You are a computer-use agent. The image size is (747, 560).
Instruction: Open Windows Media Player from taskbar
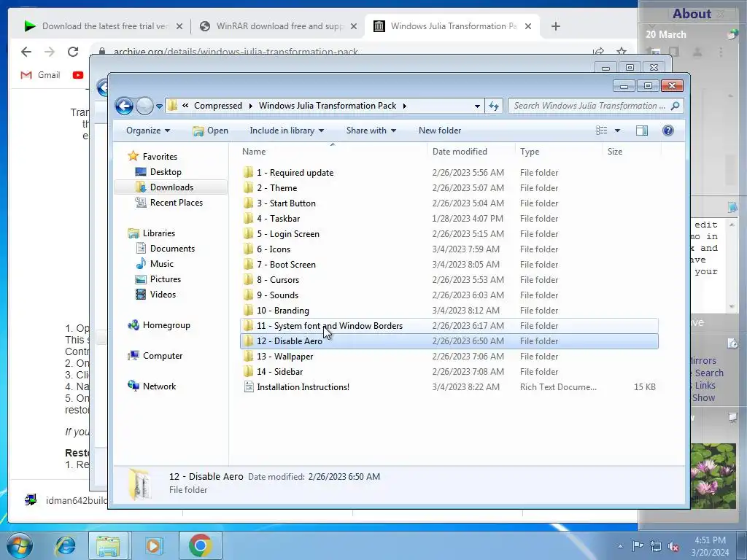tap(153, 545)
